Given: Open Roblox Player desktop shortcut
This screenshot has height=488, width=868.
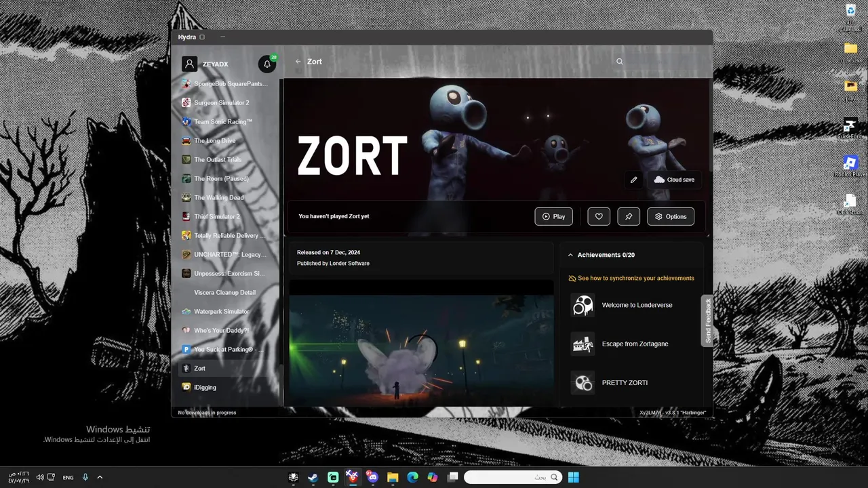Looking at the screenshot, I should click(x=850, y=166).
